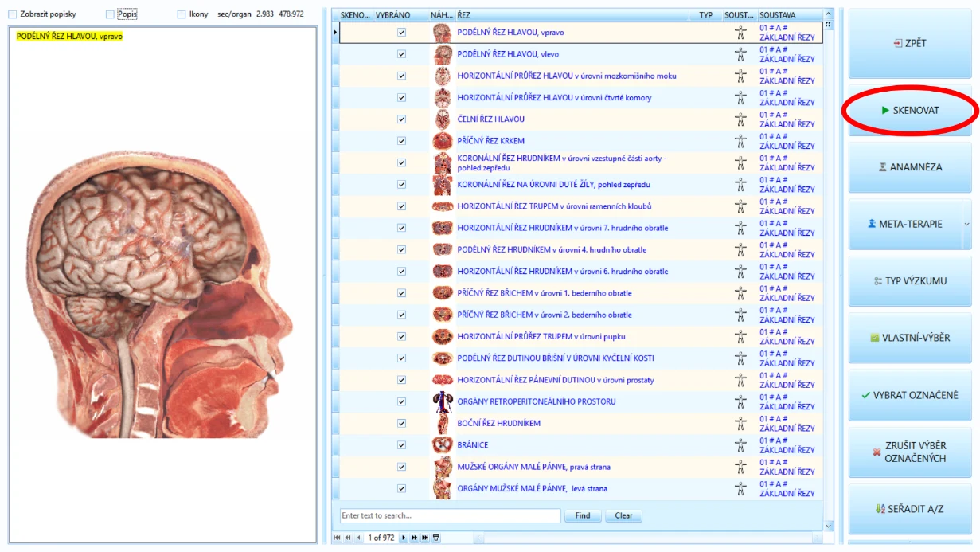Viewport: 980px width, 552px height.
Task: Enable the Zobrazit popisky checkbox
Action: click(12, 14)
